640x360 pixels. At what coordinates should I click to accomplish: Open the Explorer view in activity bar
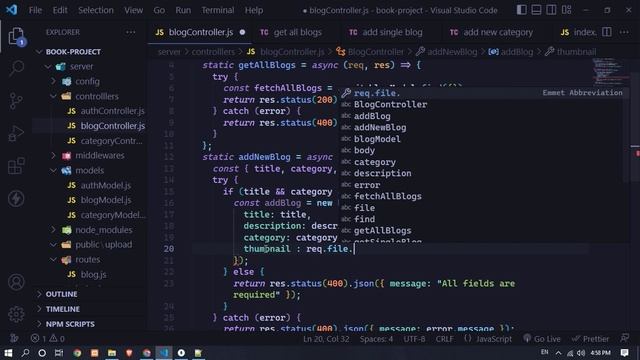(x=16, y=37)
